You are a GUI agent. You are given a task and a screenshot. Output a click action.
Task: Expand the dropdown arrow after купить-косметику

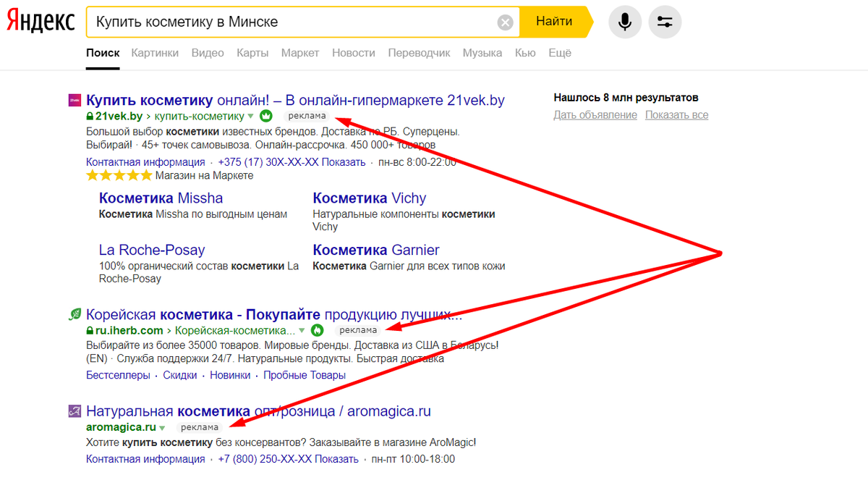(x=250, y=117)
